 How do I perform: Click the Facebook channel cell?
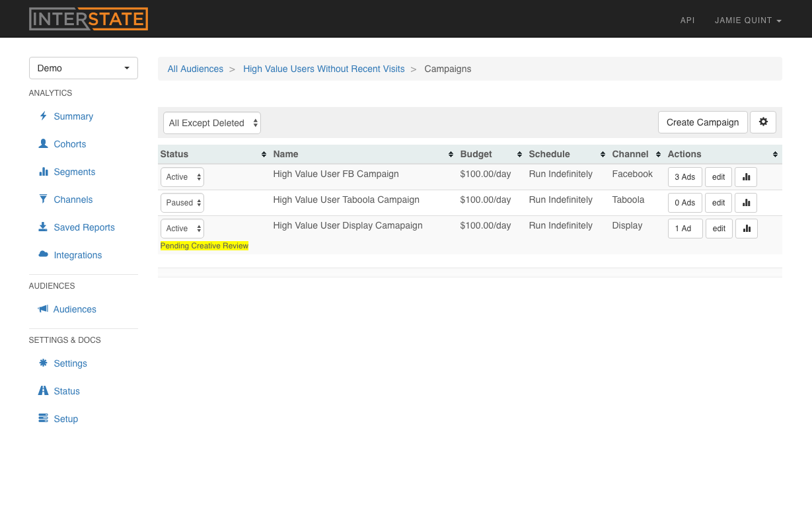(x=632, y=174)
